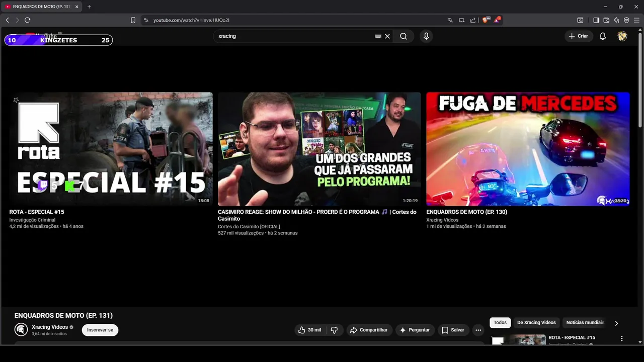Viewport: 644px width, 362px height.
Task: Select the Notícias mundiais chip
Action: point(585,323)
